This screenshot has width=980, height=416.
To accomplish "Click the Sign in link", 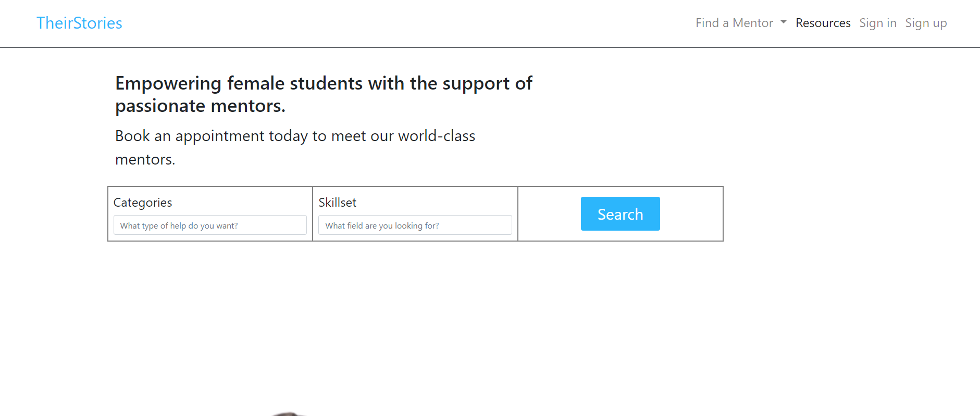I will (x=877, y=23).
